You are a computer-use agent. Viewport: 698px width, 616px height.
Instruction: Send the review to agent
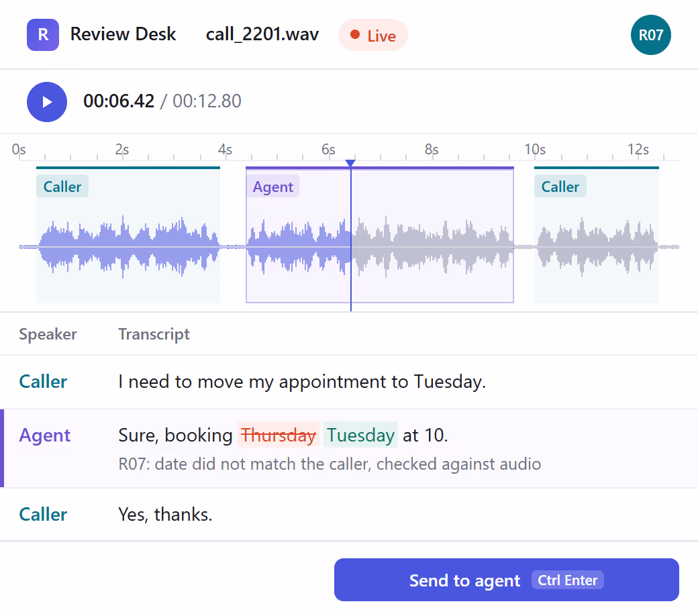(507, 580)
